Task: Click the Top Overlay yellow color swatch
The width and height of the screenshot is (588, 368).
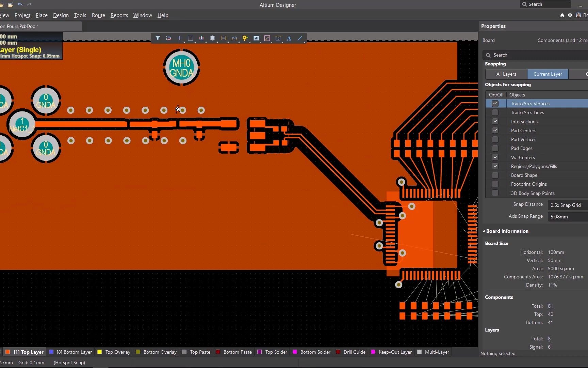Action: point(99,352)
